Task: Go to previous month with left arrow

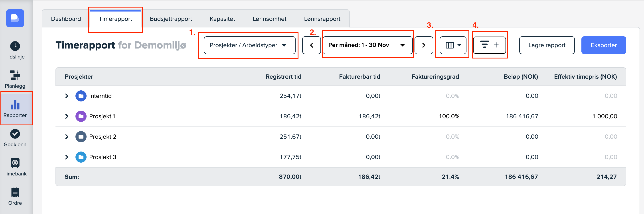Action: [x=311, y=45]
